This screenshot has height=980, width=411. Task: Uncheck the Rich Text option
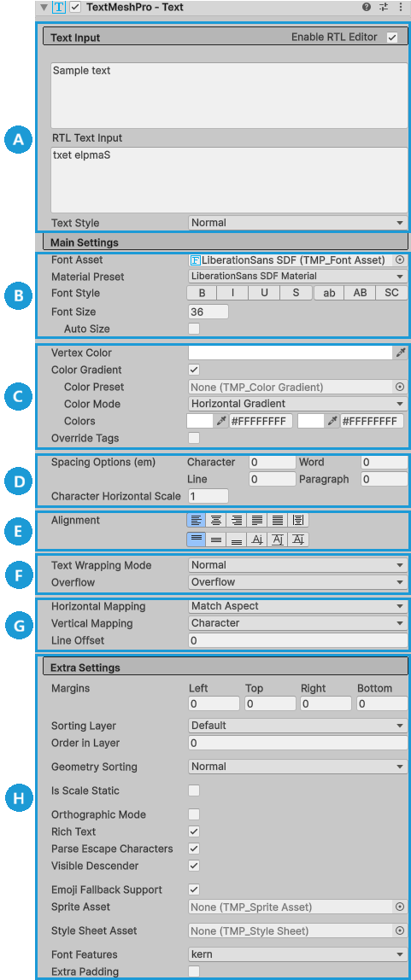[x=194, y=831]
